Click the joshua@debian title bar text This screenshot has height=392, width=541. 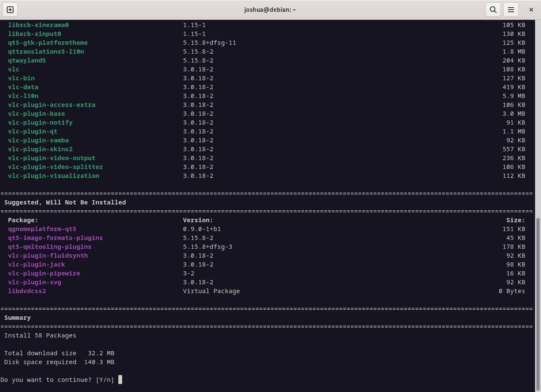(x=270, y=9)
